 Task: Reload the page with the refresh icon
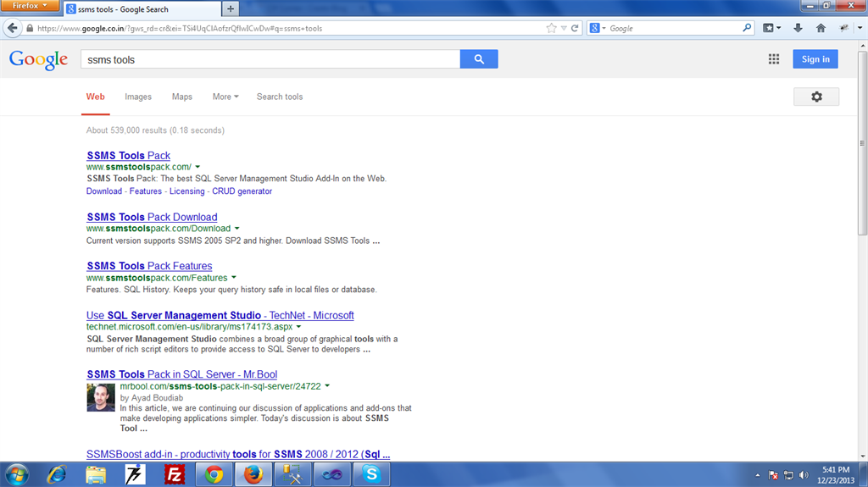(x=575, y=28)
